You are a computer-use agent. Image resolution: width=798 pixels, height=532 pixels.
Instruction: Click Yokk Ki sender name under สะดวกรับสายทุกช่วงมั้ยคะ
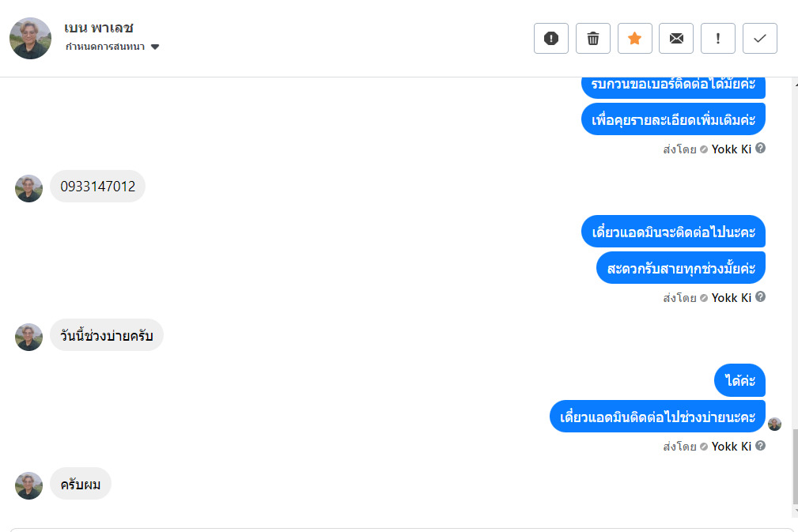731,298
